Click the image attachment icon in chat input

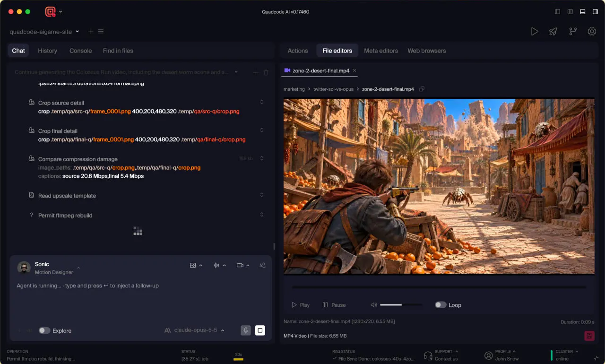193,265
